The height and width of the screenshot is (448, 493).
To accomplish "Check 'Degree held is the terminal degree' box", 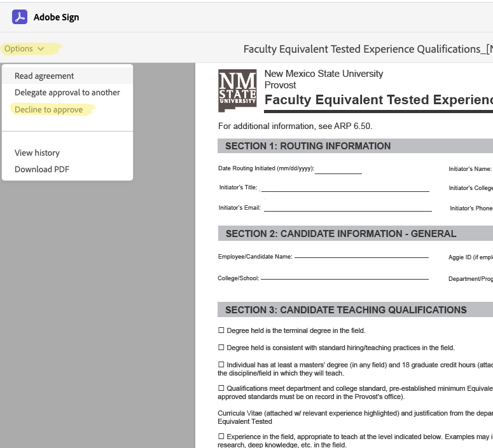I will click(221, 330).
